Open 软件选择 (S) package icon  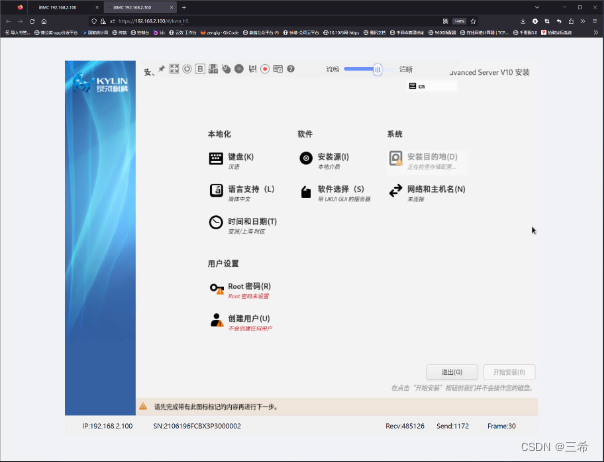point(305,190)
